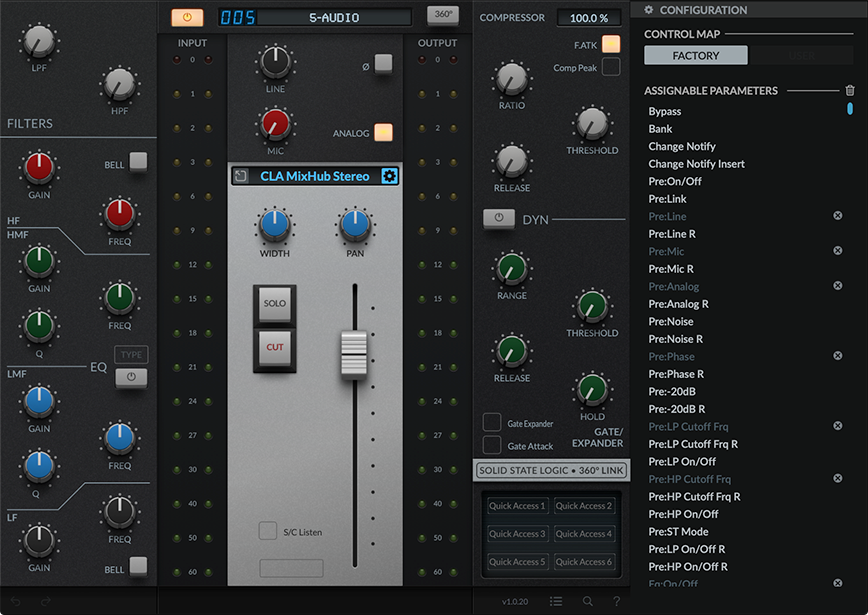
Task: Open the EQ TYPE selector
Action: point(131,354)
